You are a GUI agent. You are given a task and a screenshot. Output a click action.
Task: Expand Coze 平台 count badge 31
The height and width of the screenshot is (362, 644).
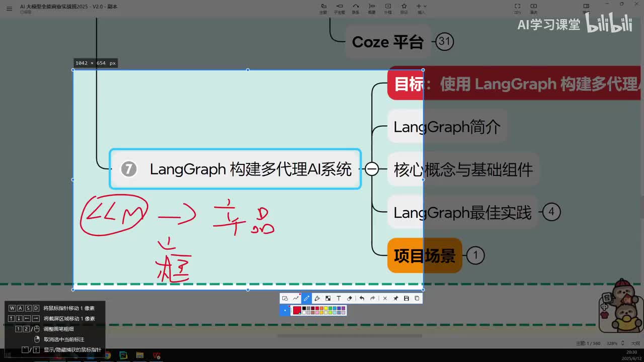444,41
